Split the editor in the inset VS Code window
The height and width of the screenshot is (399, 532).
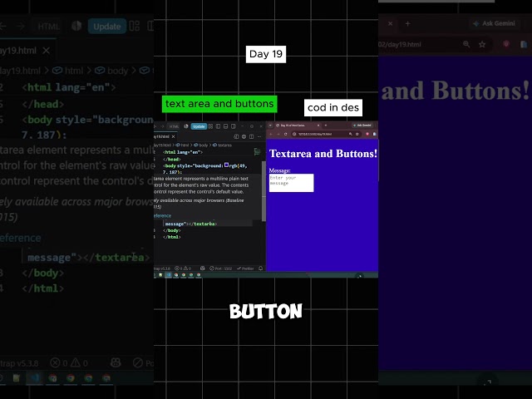251,136
